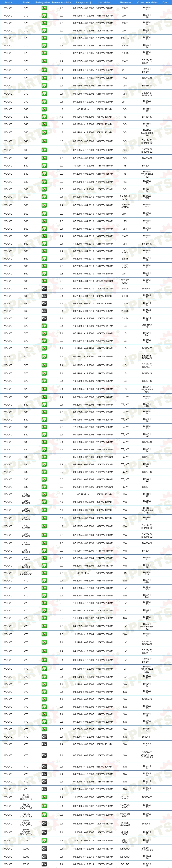Select the fuel icon of S40 80kW / 109KM row
Viewport: 172px width, 868px height.
[x=44, y=124]
